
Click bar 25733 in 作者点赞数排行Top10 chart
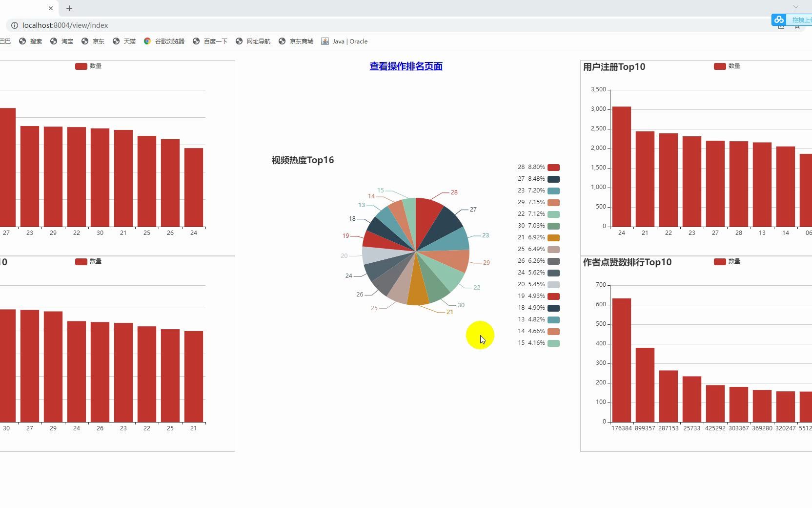pos(692,399)
